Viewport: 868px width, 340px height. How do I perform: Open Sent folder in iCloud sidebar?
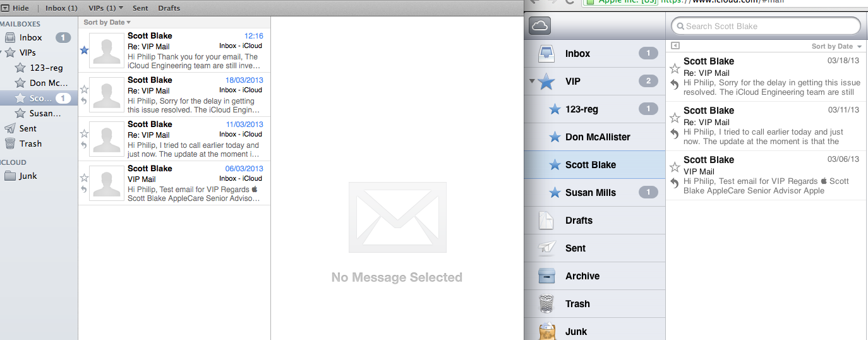click(x=594, y=248)
